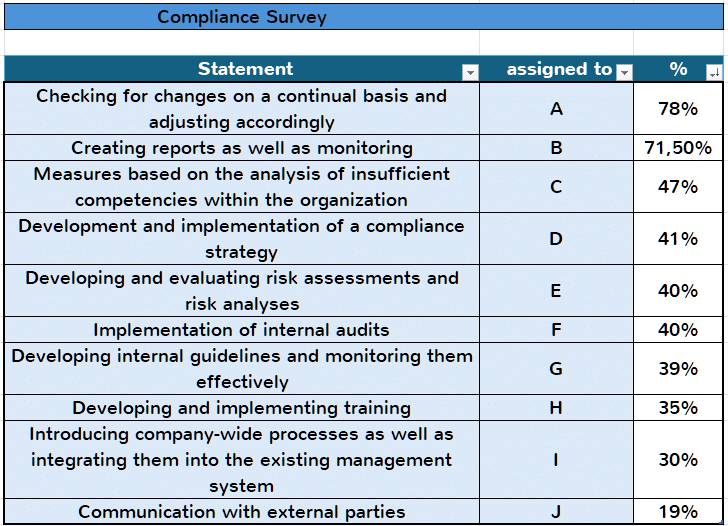Click the cell with letter C
Viewport: 728px width, 526px height.
(556, 187)
